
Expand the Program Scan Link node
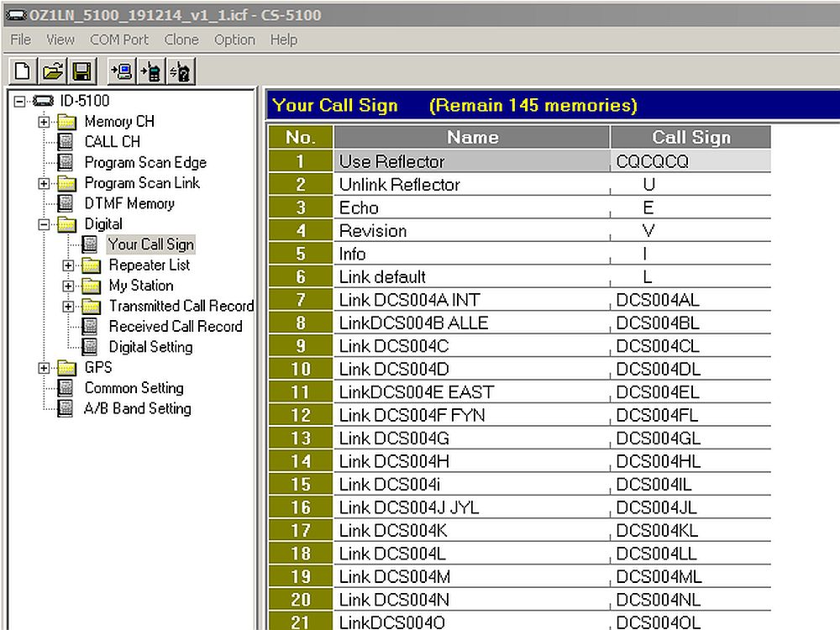point(45,183)
